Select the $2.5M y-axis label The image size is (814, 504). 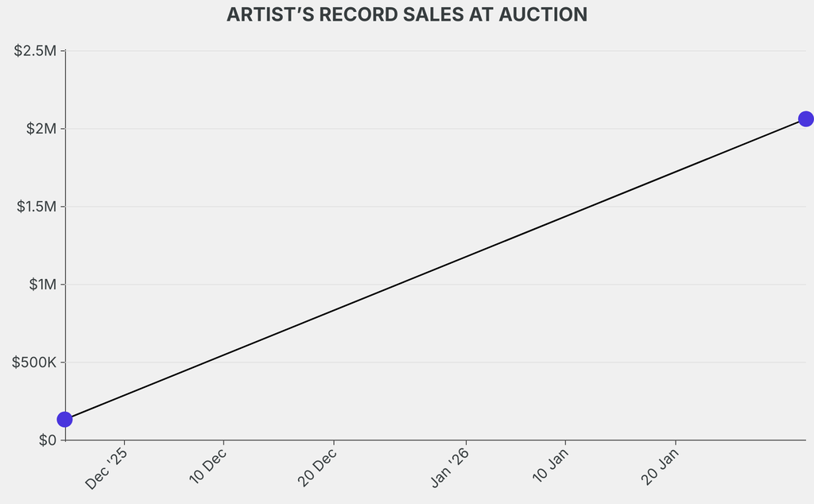coord(36,52)
